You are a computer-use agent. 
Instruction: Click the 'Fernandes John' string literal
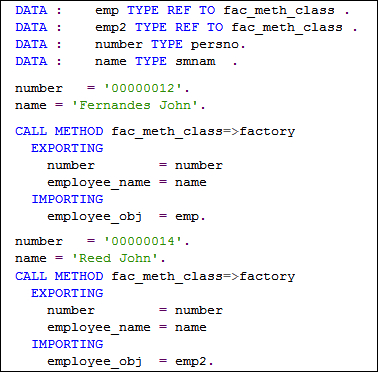(135, 105)
